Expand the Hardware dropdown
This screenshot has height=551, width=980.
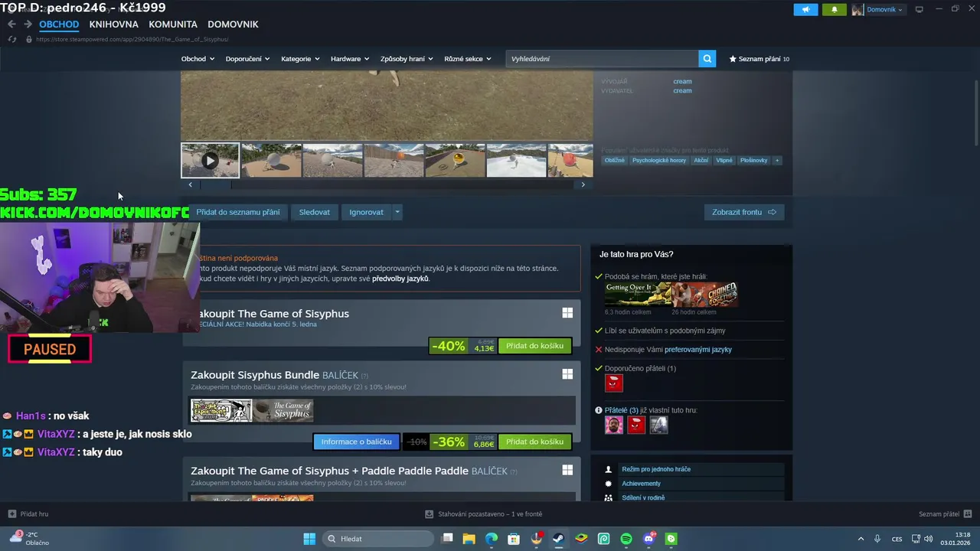(350, 59)
